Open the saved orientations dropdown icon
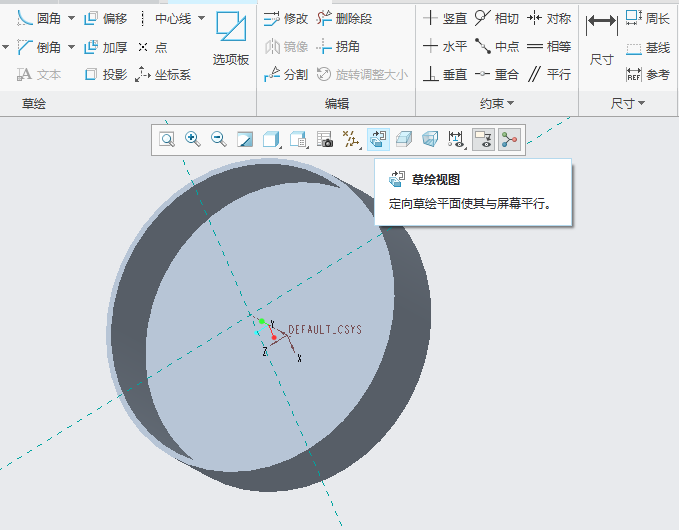This screenshot has height=530, width=679. point(298,139)
